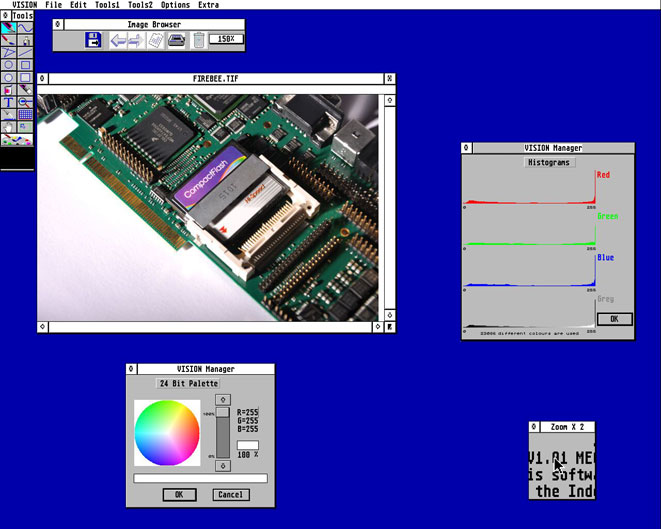The width and height of the screenshot is (661, 529).
Task: Select the Text tool (T icon)
Action: (x=8, y=102)
